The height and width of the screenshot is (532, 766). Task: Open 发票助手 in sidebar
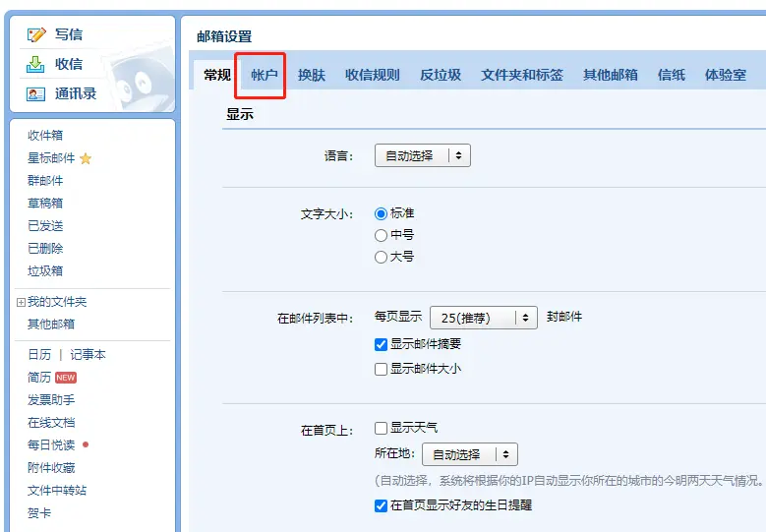click(x=51, y=399)
